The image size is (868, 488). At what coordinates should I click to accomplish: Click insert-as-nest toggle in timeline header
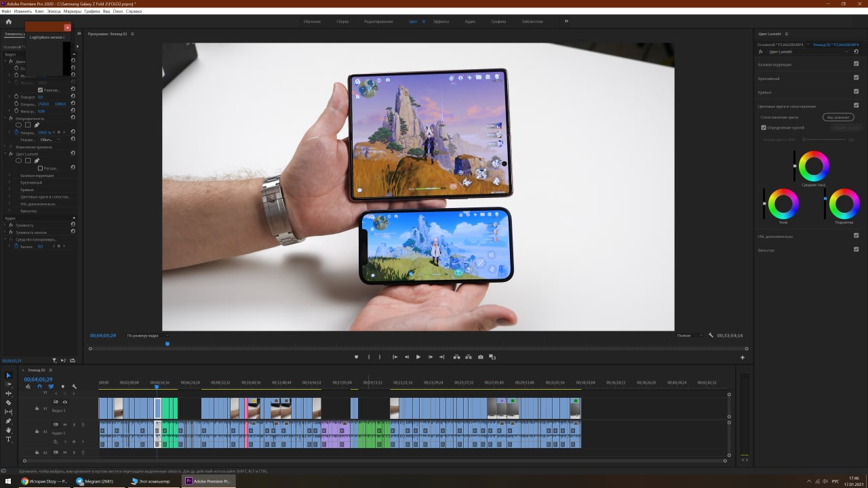[28, 386]
